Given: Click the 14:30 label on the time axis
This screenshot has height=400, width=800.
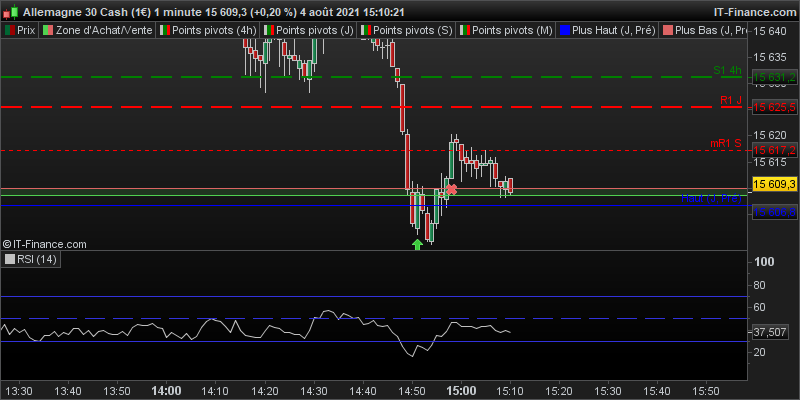Looking at the screenshot, I should [x=314, y=390].
